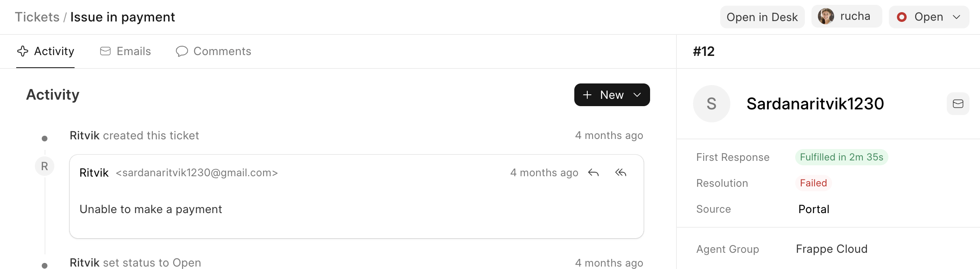The height and width of the screenshot is (269, 980).
Task: Click rucha's profile picture avatar
Action: click(826, 17)
